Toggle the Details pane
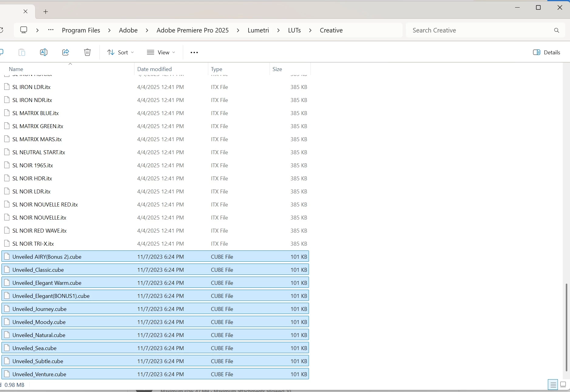570x392 pixels. (547, 52)
